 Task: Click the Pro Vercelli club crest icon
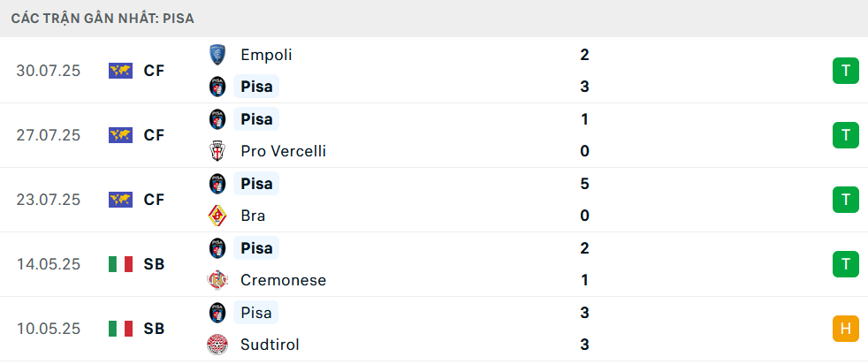pos(217,151)
